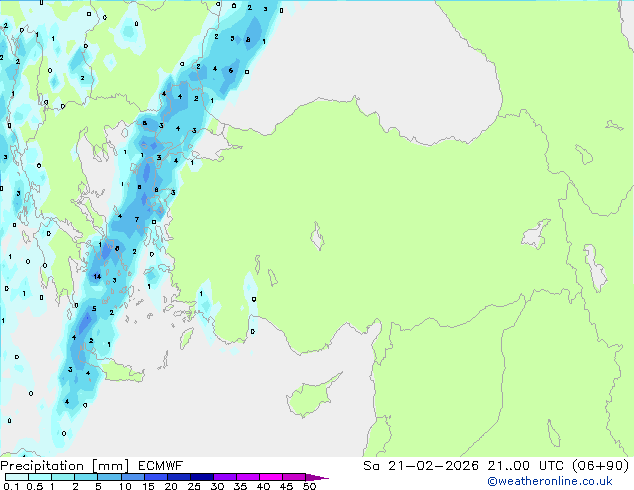Click the "50" legend scale label

(309, 486)
